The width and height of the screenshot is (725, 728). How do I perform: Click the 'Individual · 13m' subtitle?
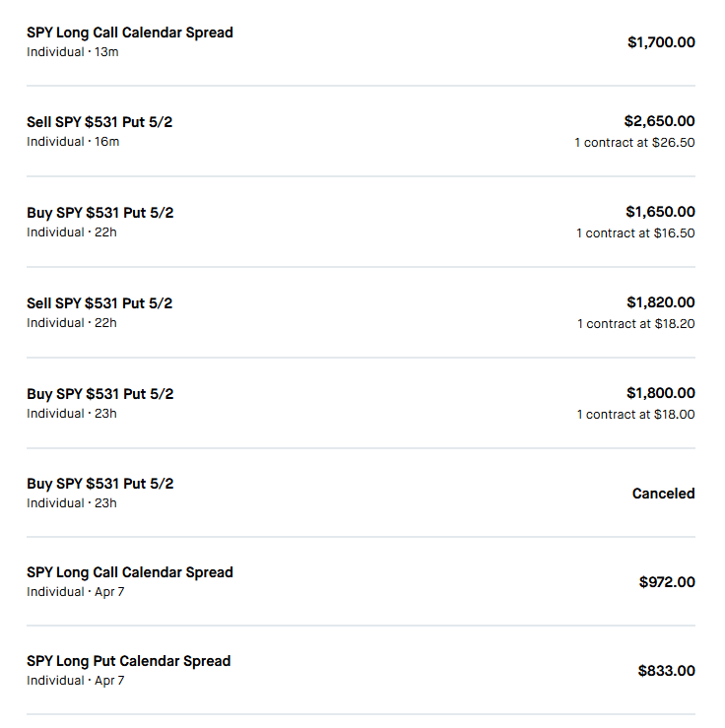click(x=73, y=51)
